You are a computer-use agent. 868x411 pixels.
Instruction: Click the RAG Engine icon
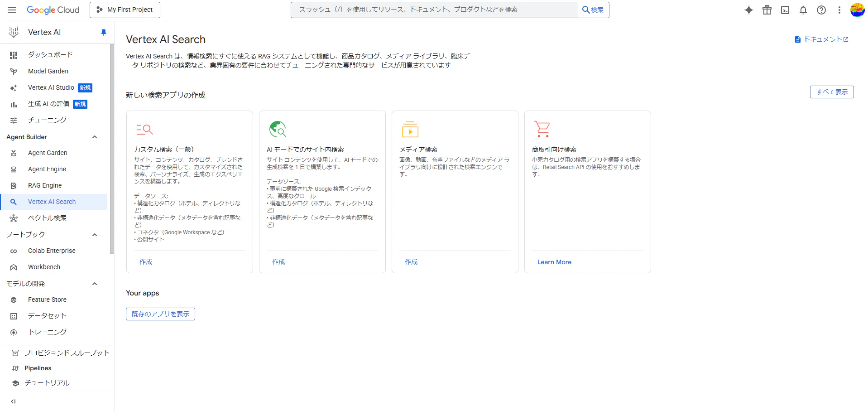[x=14, y=186]
